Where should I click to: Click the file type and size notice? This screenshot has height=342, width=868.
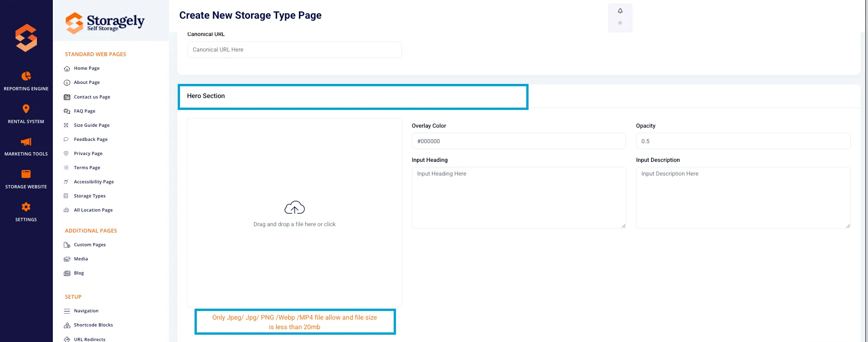(294, 322)
